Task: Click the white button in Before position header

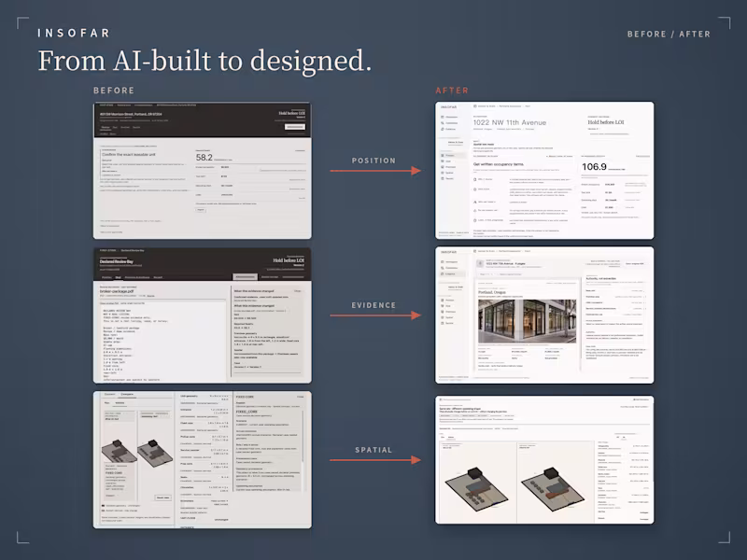Action: (x=294, y=127)
